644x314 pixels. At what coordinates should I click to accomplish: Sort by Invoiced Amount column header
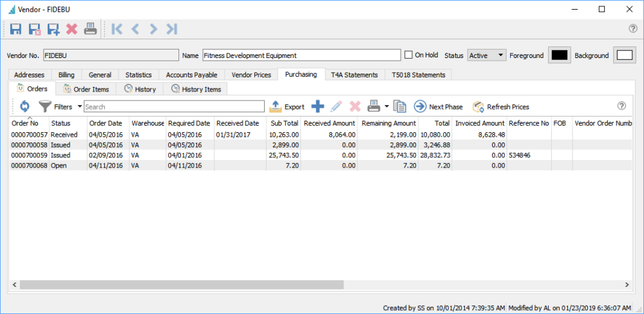(x=479, y=123)
